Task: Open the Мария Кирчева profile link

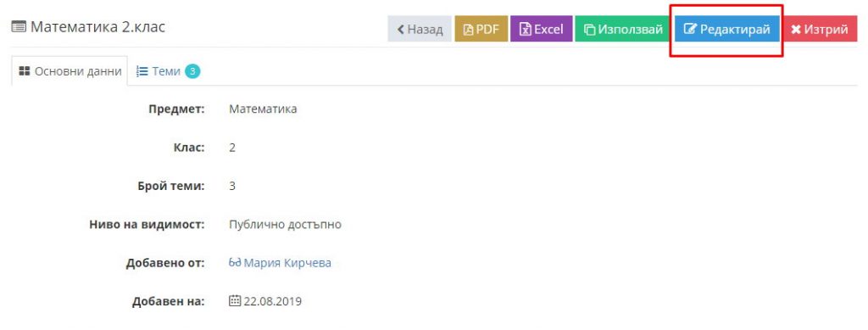Action: click(287, 263)
